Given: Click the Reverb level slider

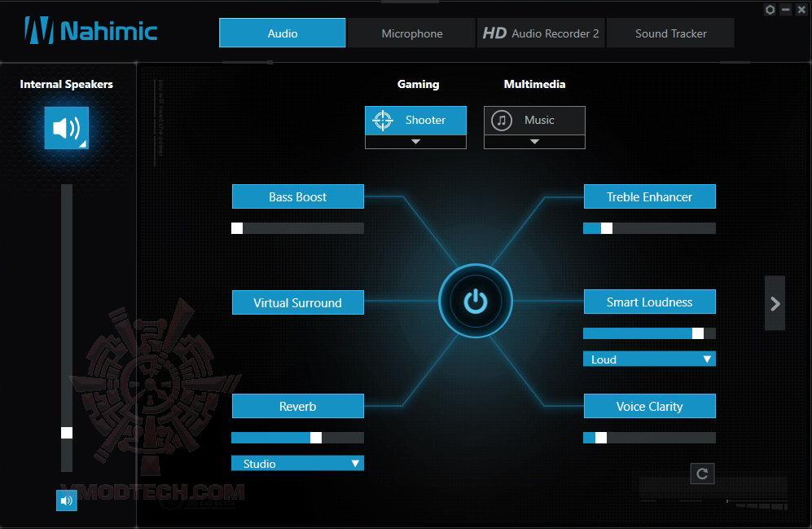Looking at the screenshot, I should [298, 438].
